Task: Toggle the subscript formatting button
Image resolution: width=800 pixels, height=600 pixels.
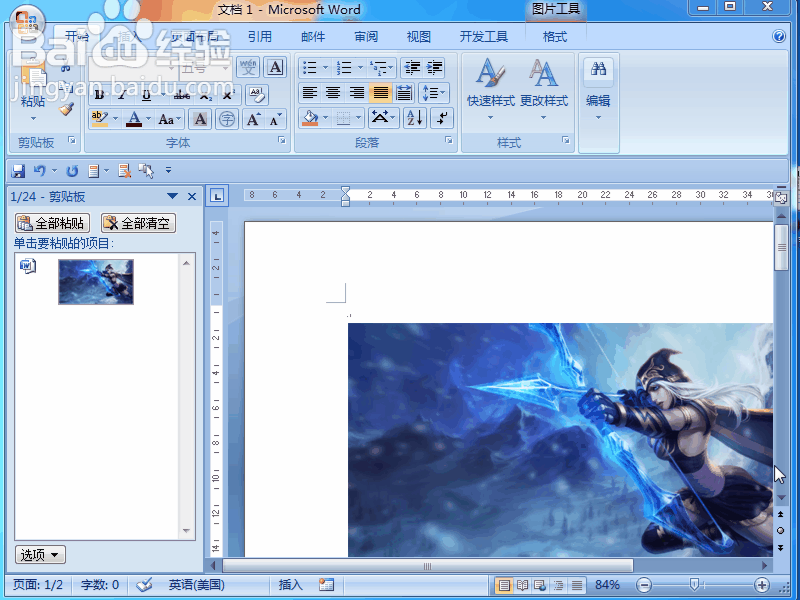Action: point(204,96)
